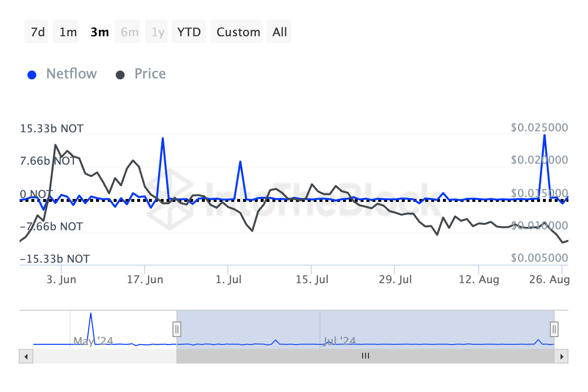The image size is (588, 392).
Task: Click the right navigator range handle
Action: 554,328
